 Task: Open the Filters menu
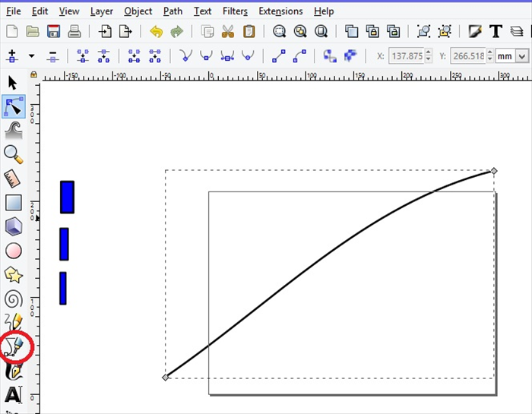235,11
